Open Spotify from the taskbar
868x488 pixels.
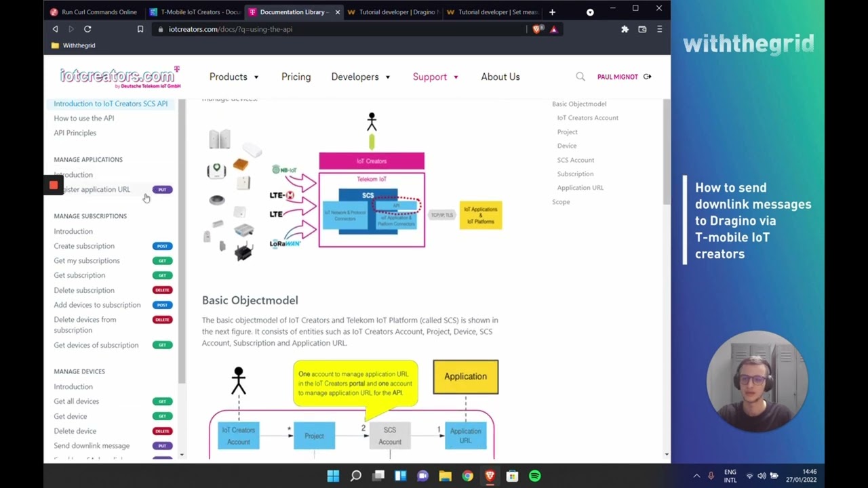[534, 476]
